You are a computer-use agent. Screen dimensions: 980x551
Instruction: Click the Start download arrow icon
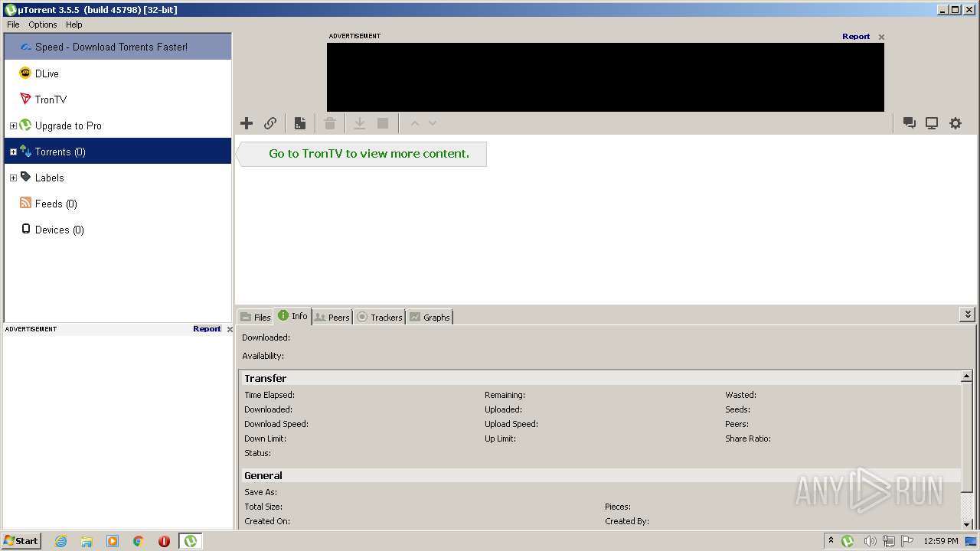point(359,123)
